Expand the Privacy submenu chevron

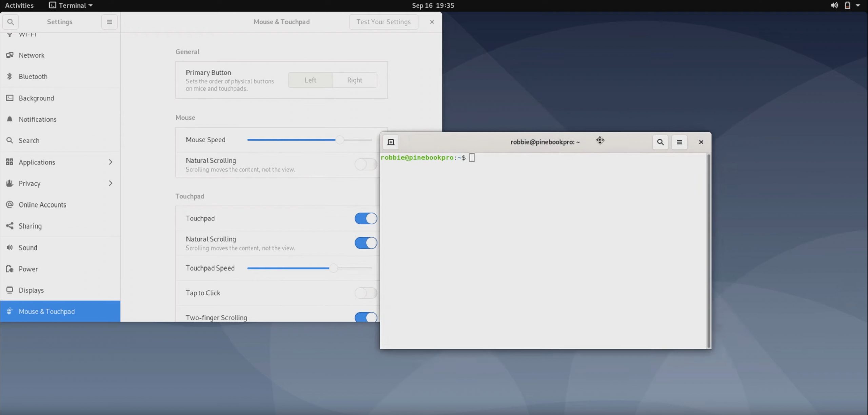point(110,183)
